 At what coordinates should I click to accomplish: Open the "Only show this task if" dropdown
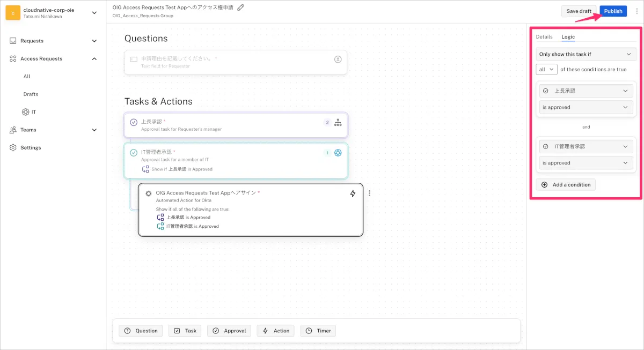coord(586,54)
